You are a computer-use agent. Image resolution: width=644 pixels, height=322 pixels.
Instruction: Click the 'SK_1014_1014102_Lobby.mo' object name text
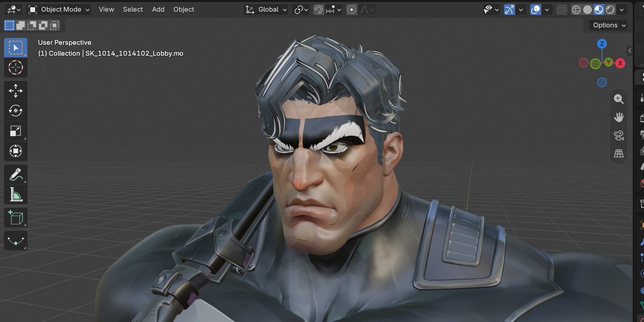tap(134, 53)
